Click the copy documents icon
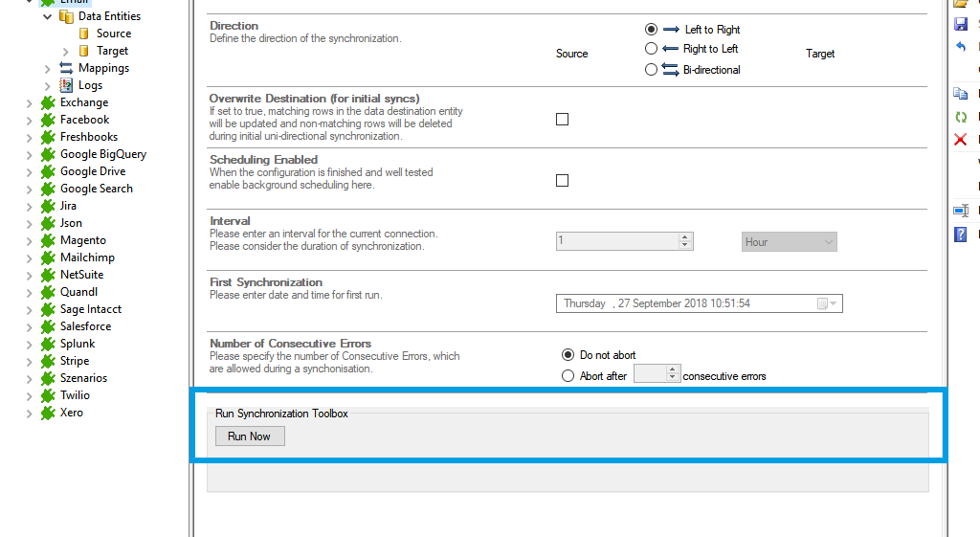 point(961,94)
